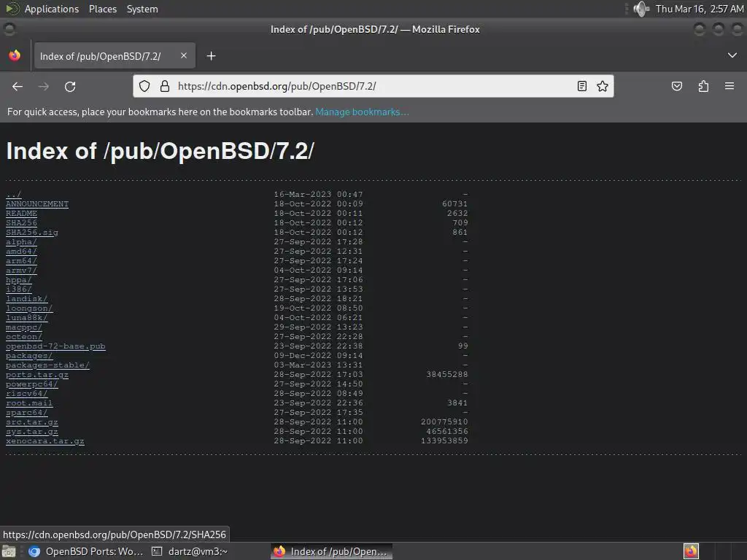747x560 pixels.
Task: Open the Applications menu
Action: click(52, 9)
